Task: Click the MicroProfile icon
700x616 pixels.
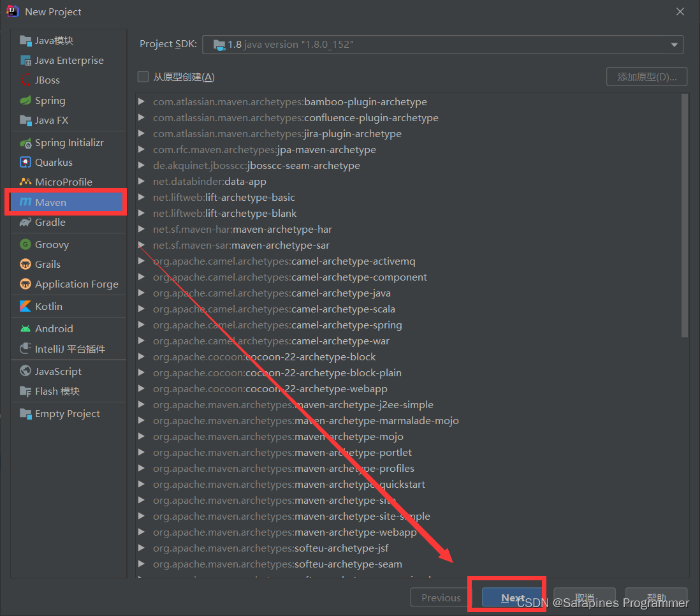Action: pos(26,182)
